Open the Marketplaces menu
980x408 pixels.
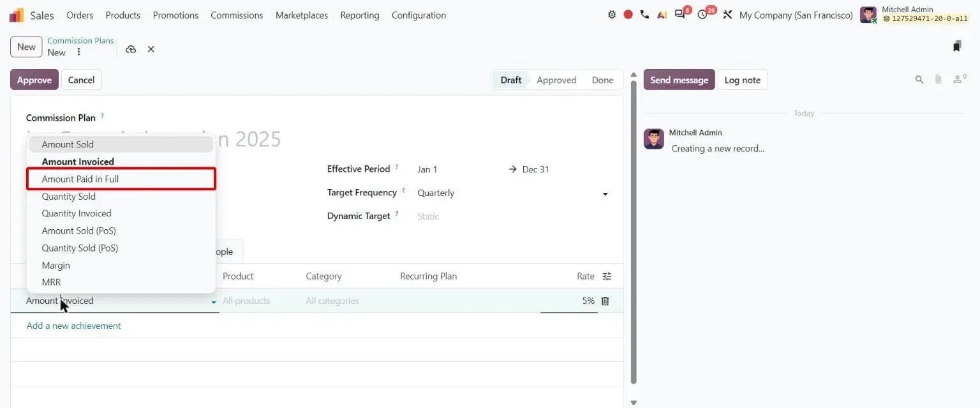click(302, 15)
